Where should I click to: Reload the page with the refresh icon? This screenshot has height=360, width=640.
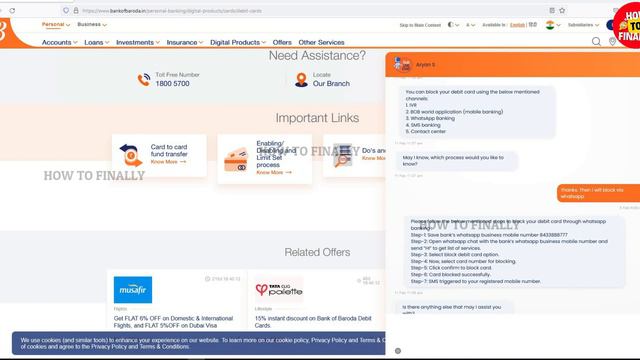[x=12, y=11]
